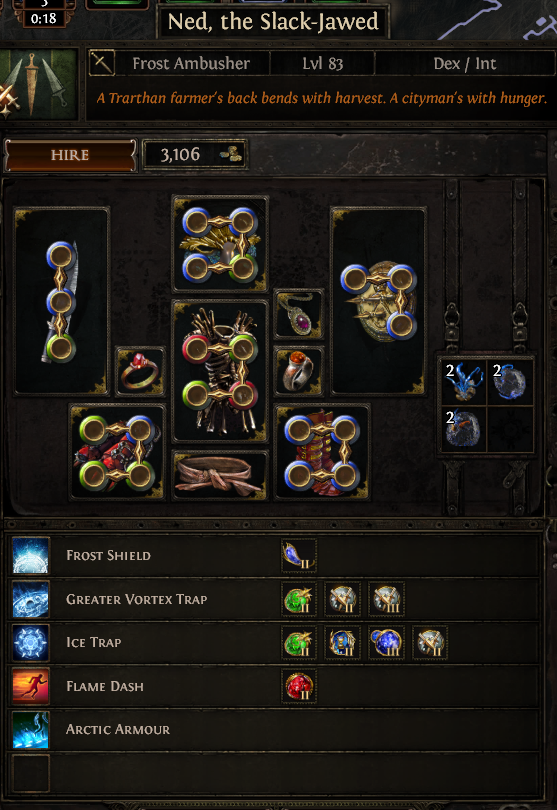
Task: Select the Frost Shield skill icon
Action: coord(31,555)
